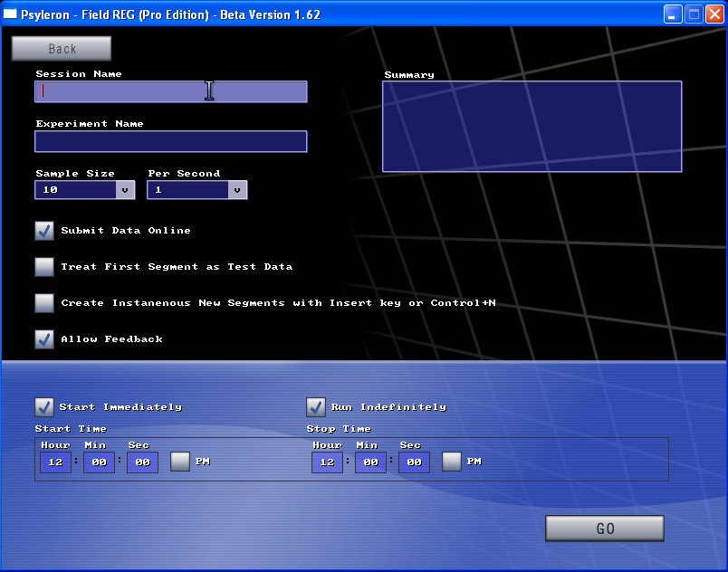Select the Stop Time Hour field
Viewport: 728px width, 572px height.
coord(327,462)
